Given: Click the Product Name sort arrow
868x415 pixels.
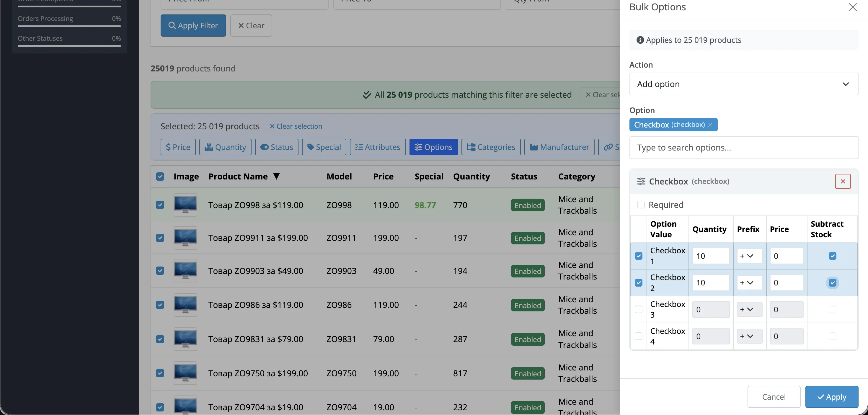Looking at the screenshot, I should [277, 176].
